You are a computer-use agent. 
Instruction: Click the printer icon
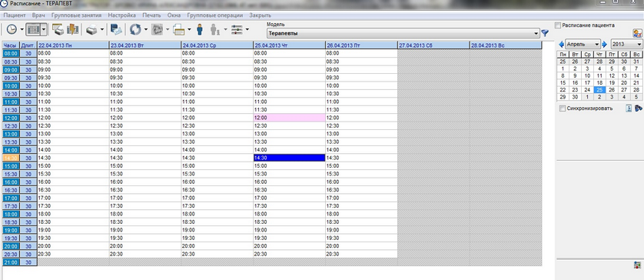click(91, 29)
